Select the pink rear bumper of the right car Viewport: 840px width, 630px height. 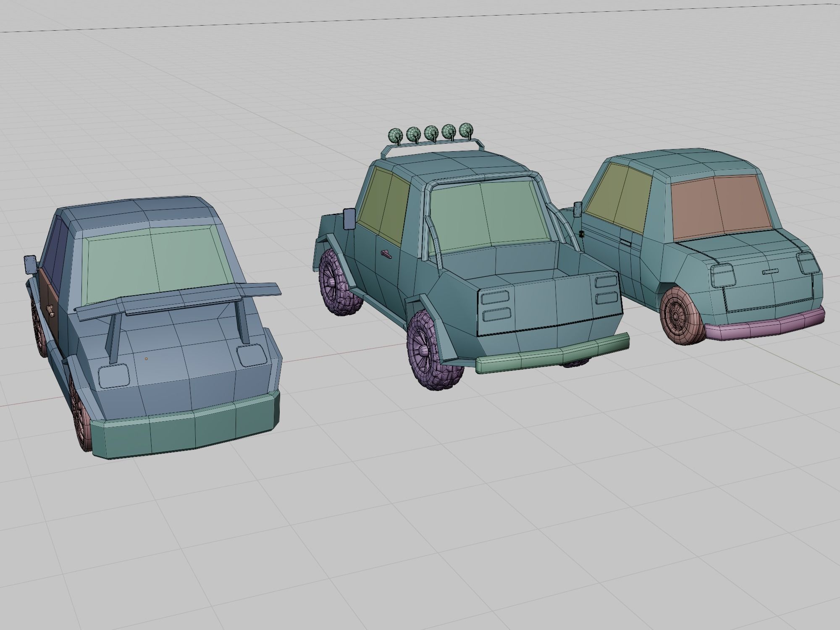[x=764, y=324]
